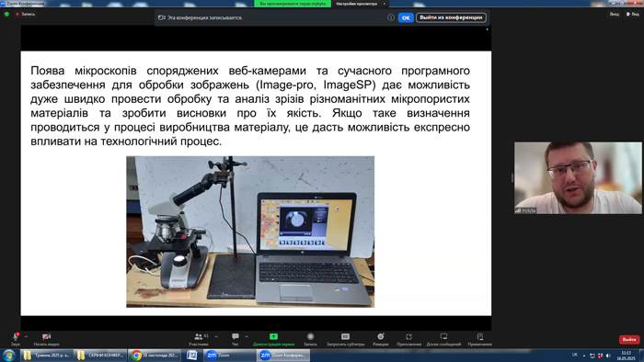Open Chrome window in Windows taskbar

coord(155,355)
